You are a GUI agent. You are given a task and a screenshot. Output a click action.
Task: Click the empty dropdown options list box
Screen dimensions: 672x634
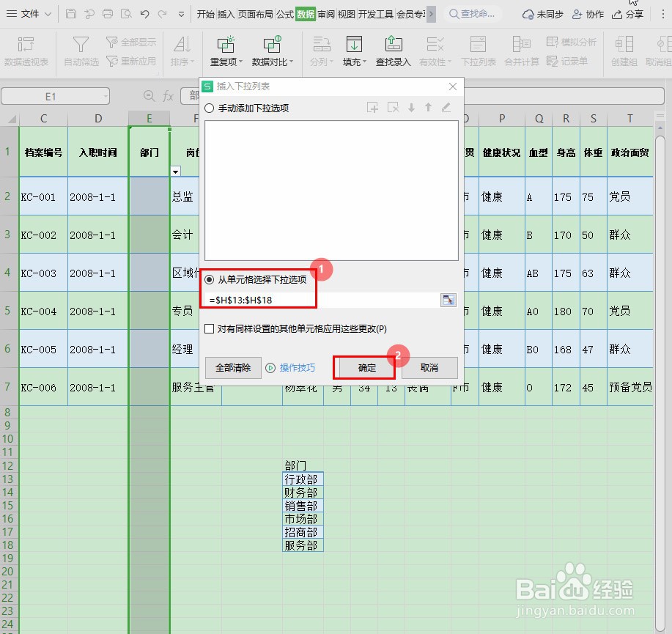pyautogui.click(x=331, y=191)
